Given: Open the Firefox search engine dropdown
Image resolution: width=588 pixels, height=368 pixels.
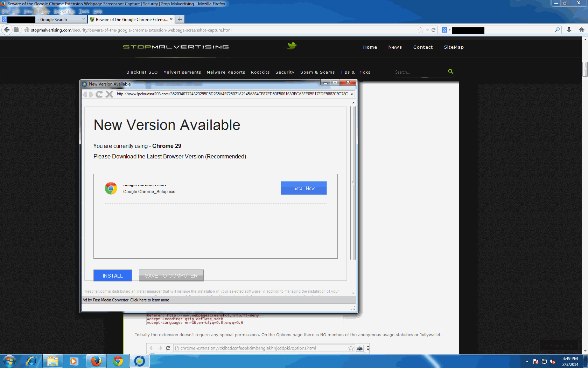Looking at the screenshot, I should pos(446,30).
